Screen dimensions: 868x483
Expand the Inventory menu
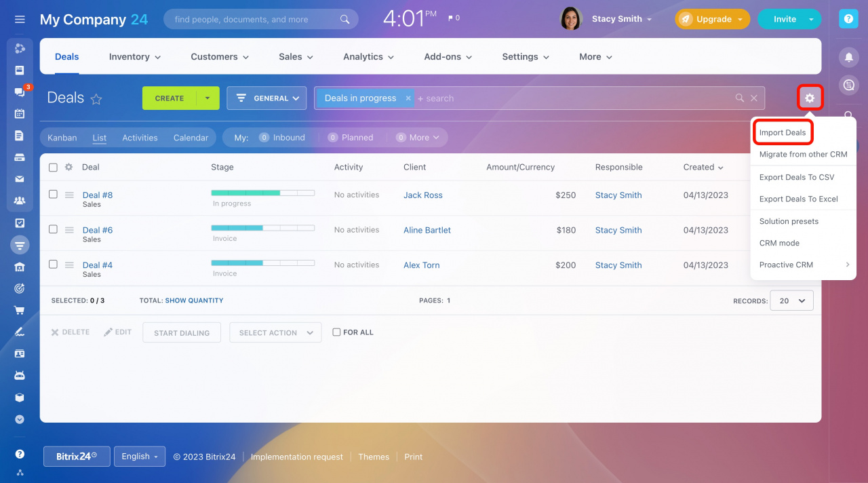pos(135,57)
